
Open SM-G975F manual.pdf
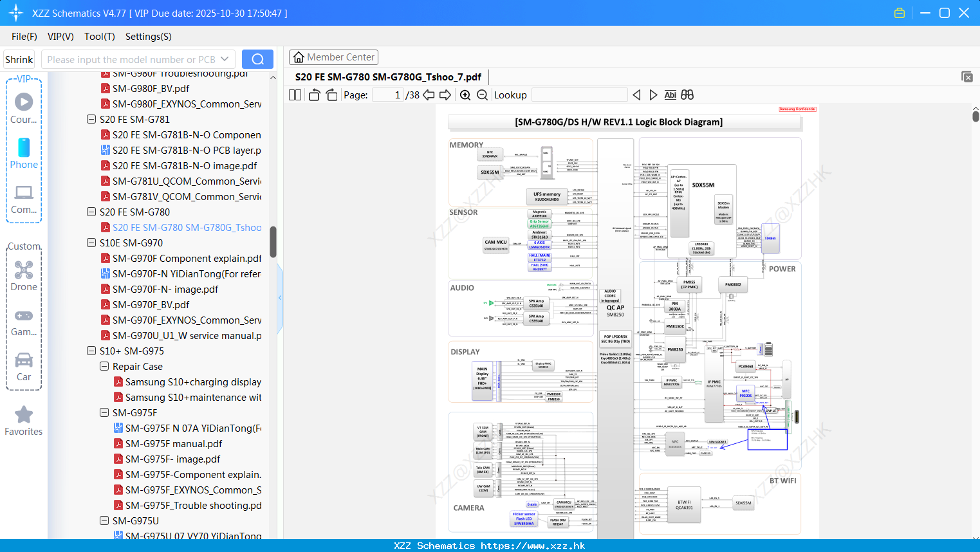tap(168, 444)
